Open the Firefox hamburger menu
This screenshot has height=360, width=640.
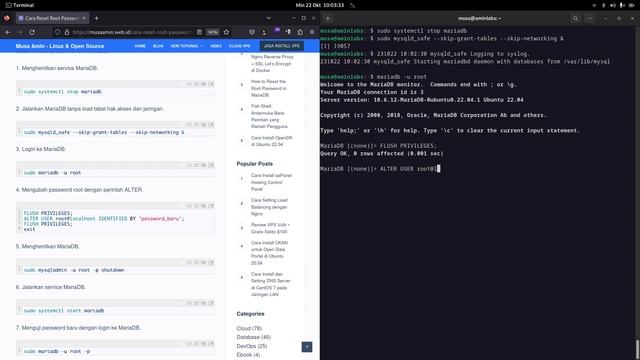tap(312, 32)
